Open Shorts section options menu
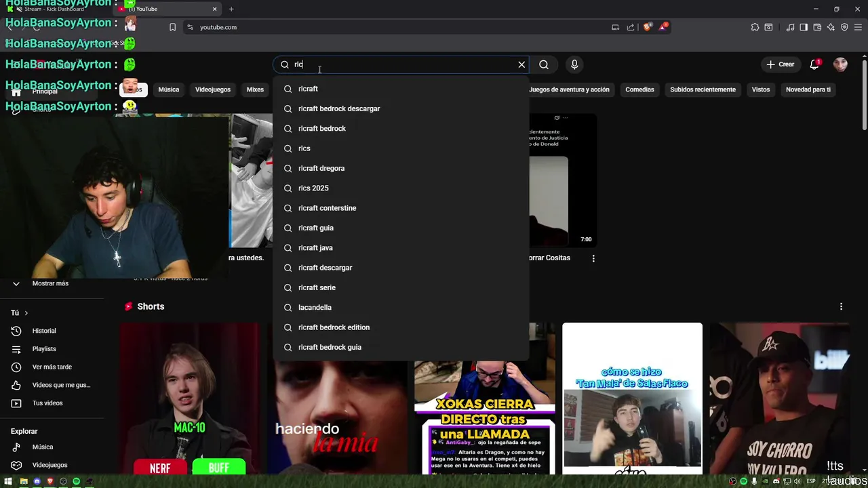The width and height of the screenshot is (868, 488). [x=841, y=306]
